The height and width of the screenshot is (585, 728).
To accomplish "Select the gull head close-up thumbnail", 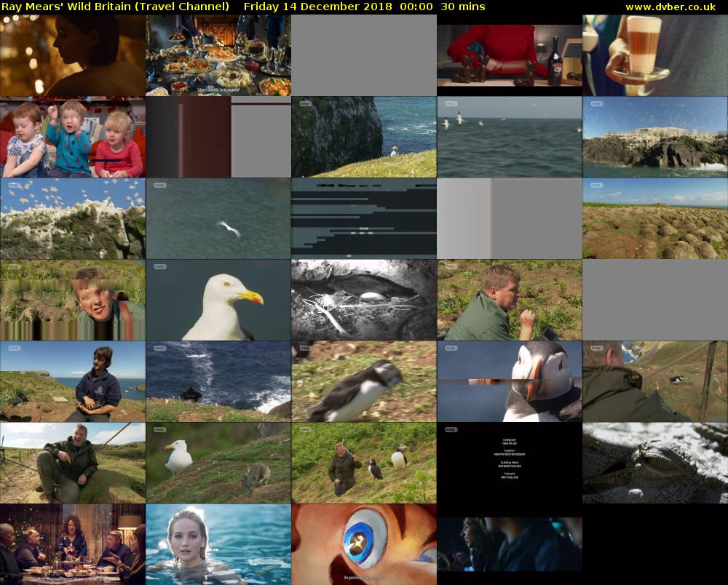I will 218,301.
